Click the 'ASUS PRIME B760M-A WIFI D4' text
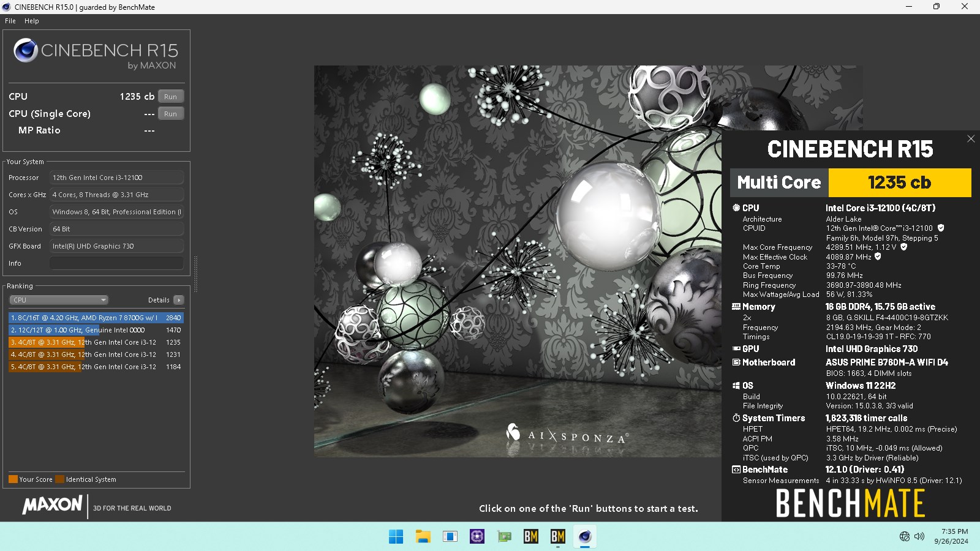This screenshot has height=551, width=980. [x=886, y=362]
